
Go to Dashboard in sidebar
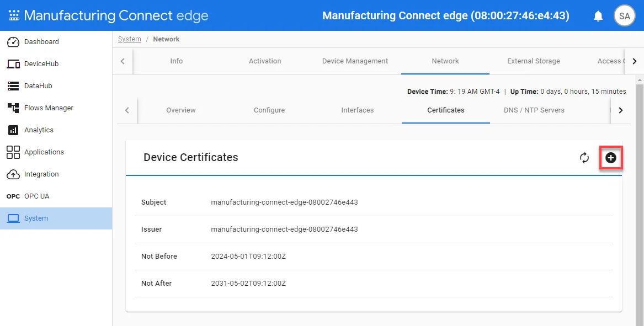click(x=56, y=42)
